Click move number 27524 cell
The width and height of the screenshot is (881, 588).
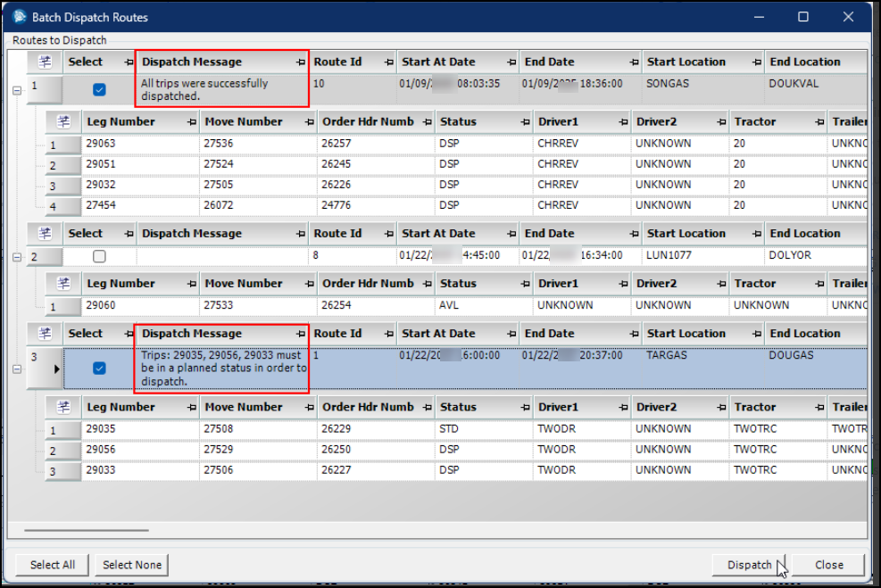pyautogui.click(x=258, y=164)
